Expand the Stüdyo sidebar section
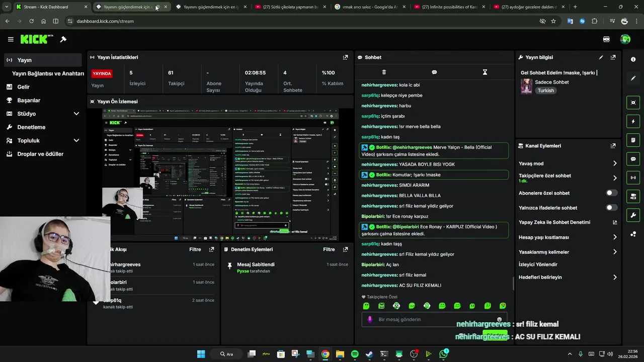This screenshot has height=362, width=644. click(x=76, y=114)
